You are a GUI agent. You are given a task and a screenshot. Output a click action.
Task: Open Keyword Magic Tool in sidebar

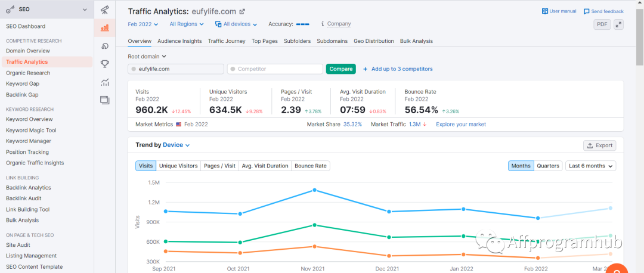pos(31,130)
